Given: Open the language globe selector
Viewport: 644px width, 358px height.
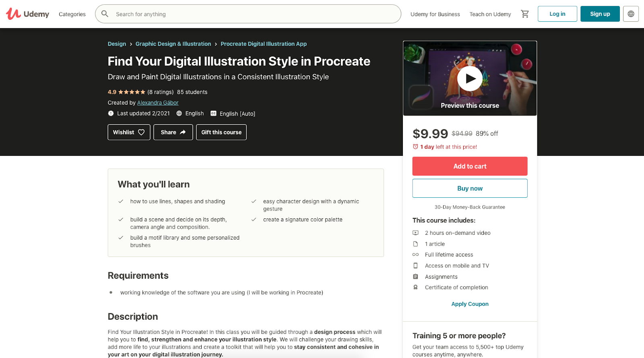Looking at the screenshot, I should click(631, 14).
